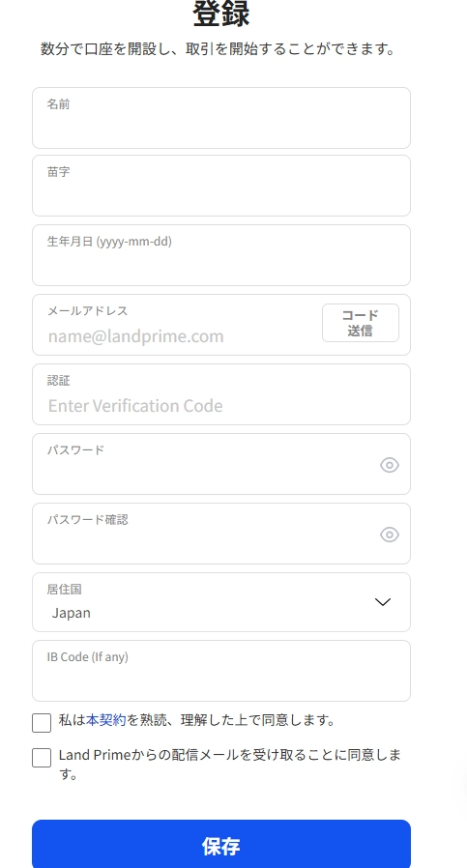Click the 生年月日 date field
Image resolution: width=467 pixels, height=868 pixels.
[x=221, y=255]
